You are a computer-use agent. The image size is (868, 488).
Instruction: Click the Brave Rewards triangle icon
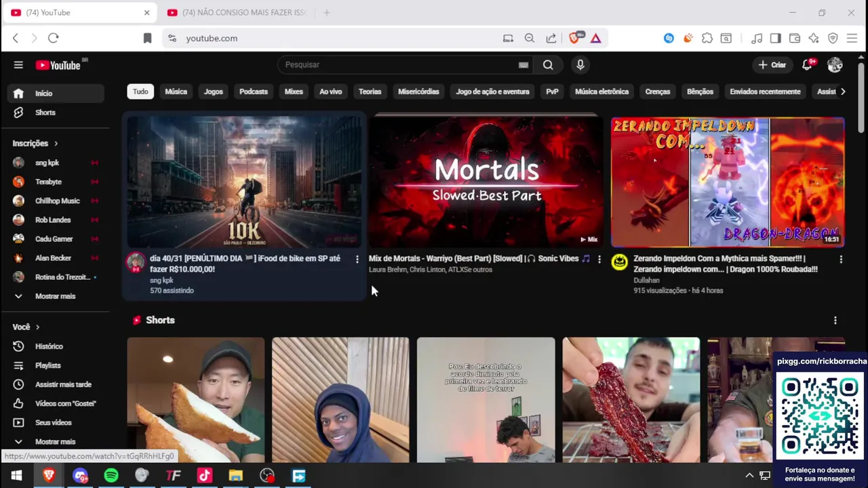click(x=595, y=39)
